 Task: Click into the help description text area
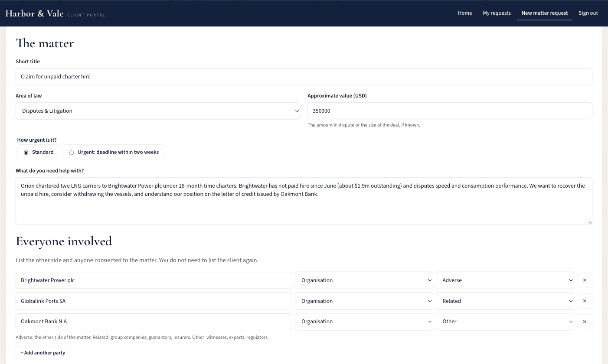click(304, 201)
